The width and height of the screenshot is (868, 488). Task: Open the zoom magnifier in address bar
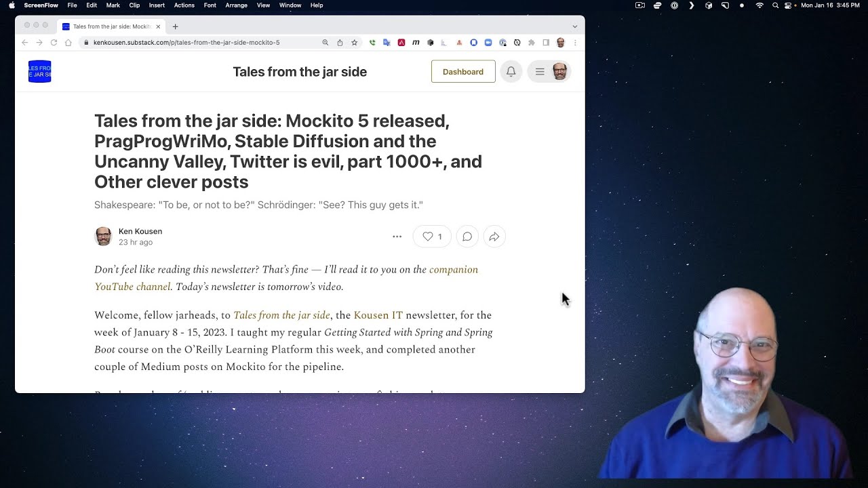(x=325, y=42)
